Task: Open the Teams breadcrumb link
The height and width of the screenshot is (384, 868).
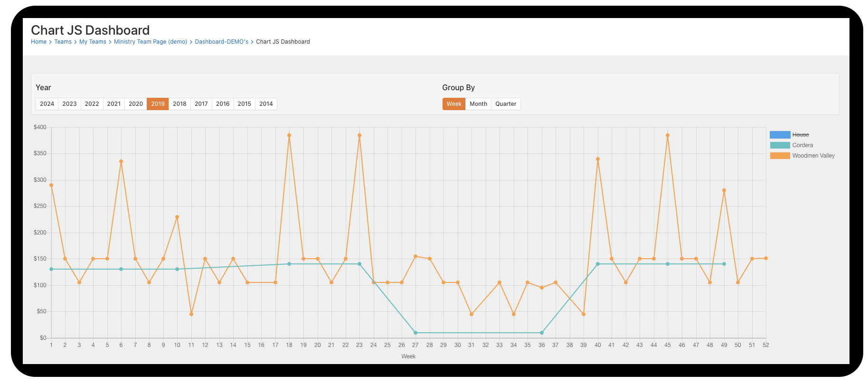Action: [x=63, y=42]
